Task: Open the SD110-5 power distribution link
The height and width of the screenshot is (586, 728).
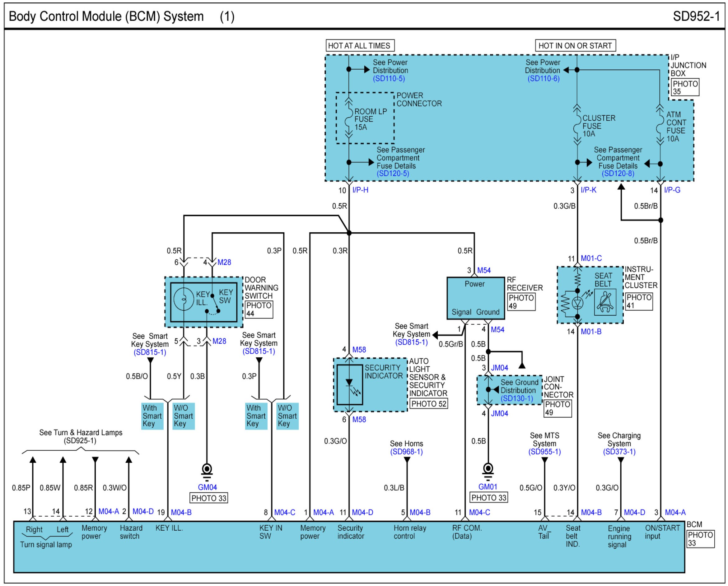Action: pos(389,79)
